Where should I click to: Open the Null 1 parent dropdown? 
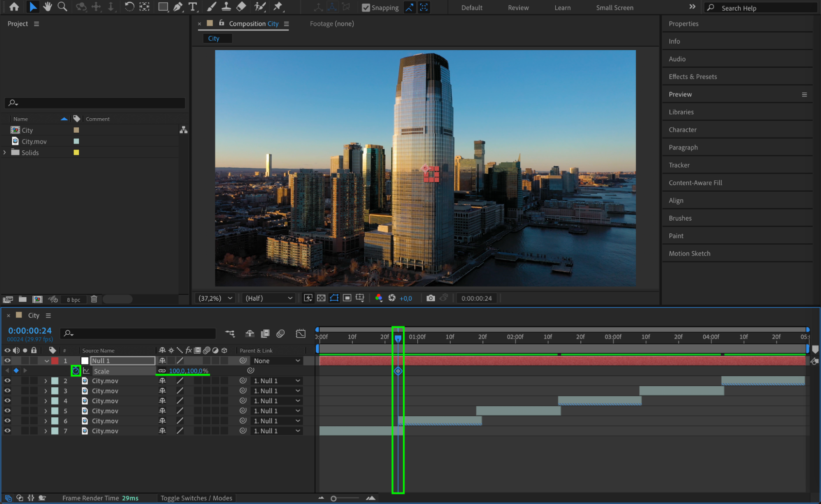(277, 361)
